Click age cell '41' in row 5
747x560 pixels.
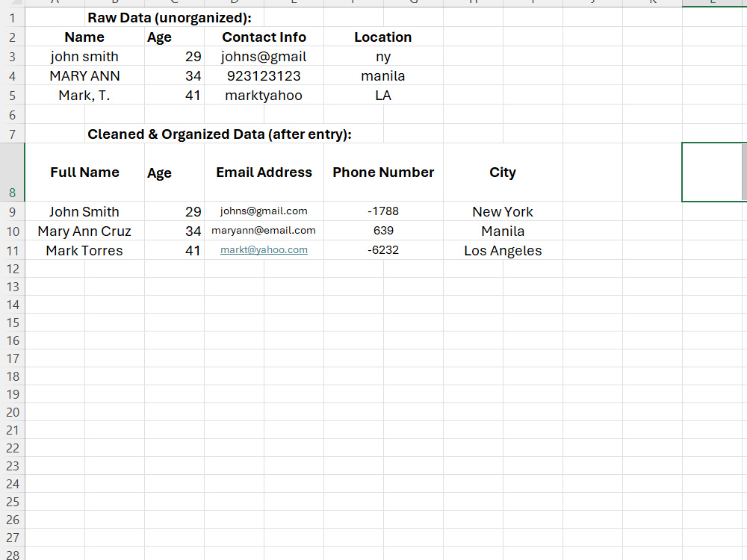[x=174, y=96]
